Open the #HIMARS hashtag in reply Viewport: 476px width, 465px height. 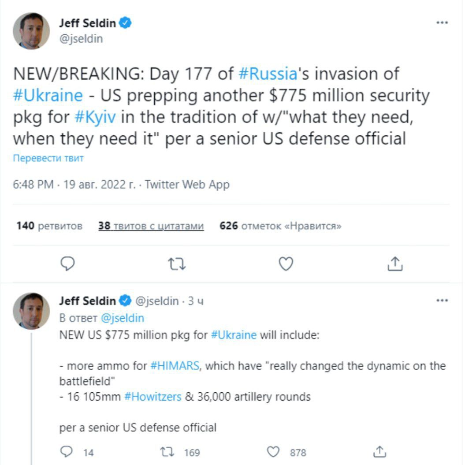[x=175, y=366]
